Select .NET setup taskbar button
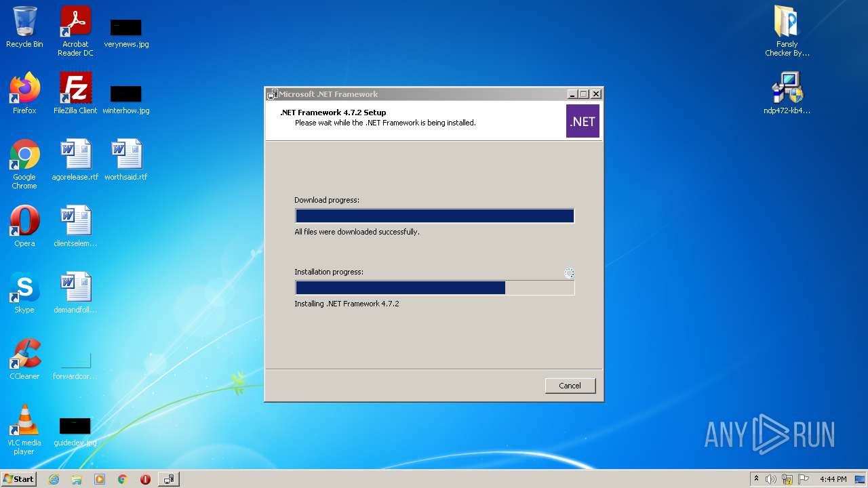Viewport: 868px width, 488px height. 169,479
